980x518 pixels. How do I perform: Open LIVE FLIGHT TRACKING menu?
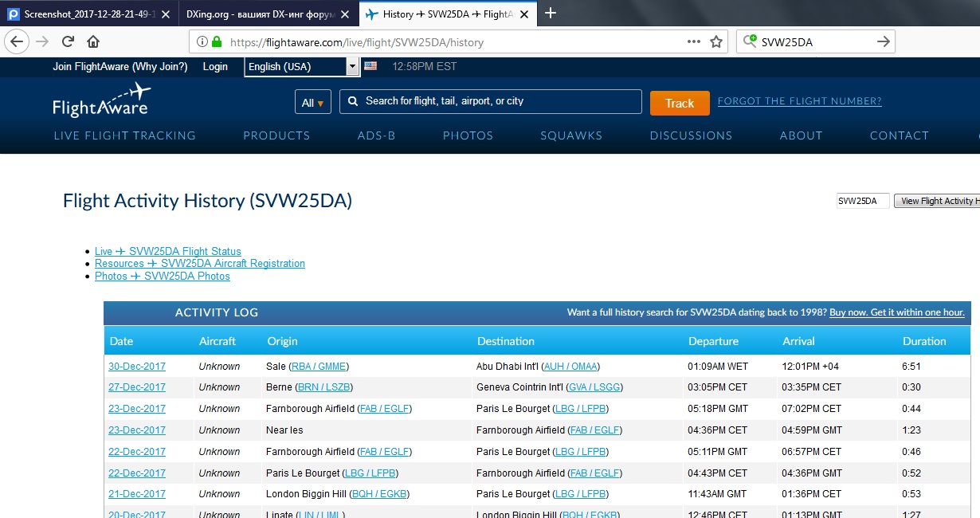pyautogui.click(x=124, y=135)
